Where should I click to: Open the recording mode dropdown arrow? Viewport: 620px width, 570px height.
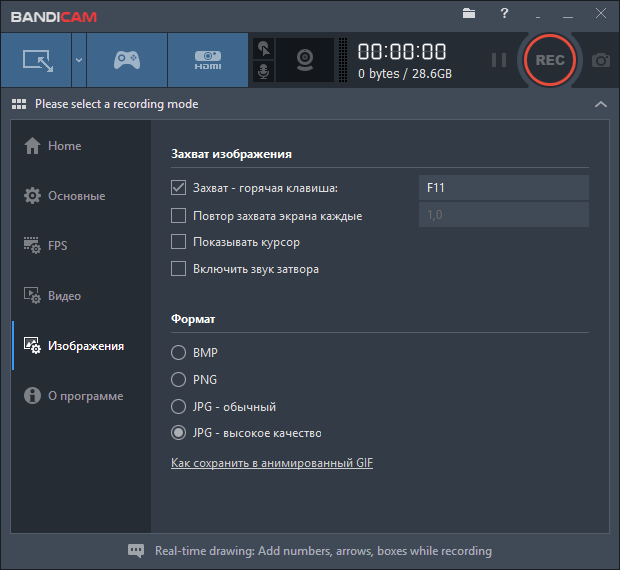pos(78,60)
